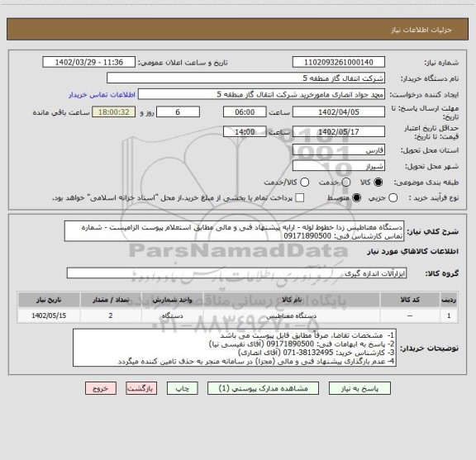Screen dimensions: 476x460
Task: Click the province field فارس
Action: click(339, 150)
